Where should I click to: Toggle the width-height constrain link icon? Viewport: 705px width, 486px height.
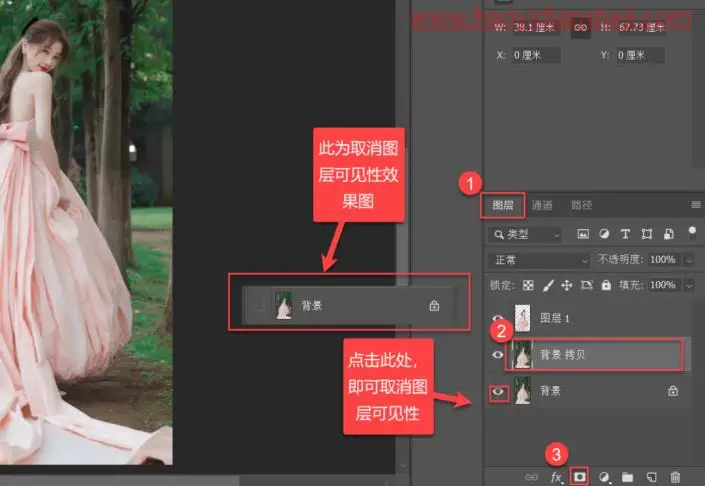580,27
